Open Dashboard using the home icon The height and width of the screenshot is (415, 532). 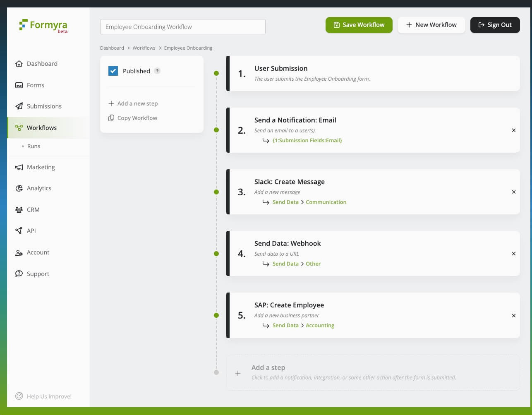point(19,64)
